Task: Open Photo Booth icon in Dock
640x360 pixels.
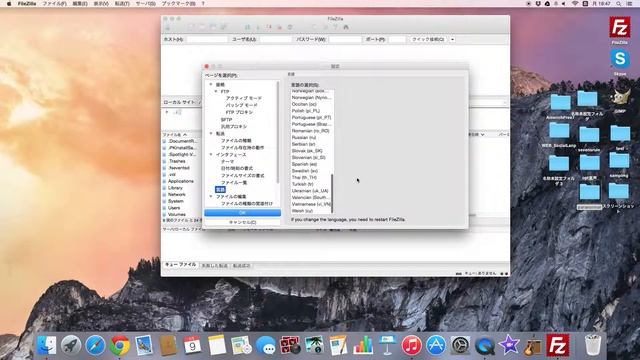Action: tap(290, 345)
